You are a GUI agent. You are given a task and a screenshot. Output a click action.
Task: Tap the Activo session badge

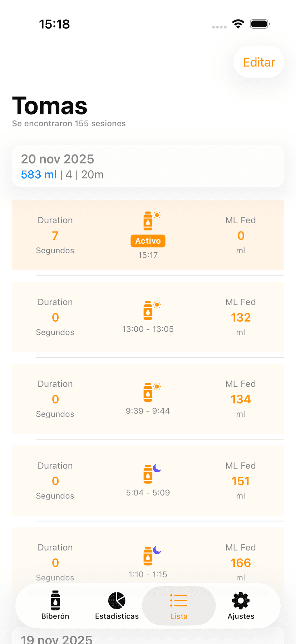tap(148, 241)
